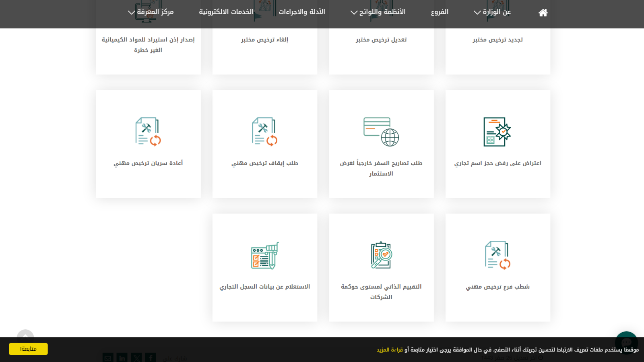Click the قراءة المزيد cookie policy link

[x=390, y=350]
